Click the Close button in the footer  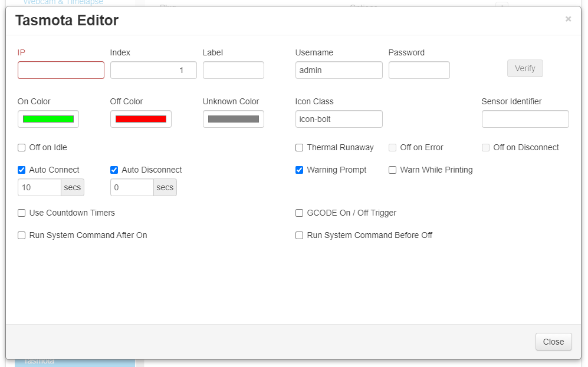553,342
